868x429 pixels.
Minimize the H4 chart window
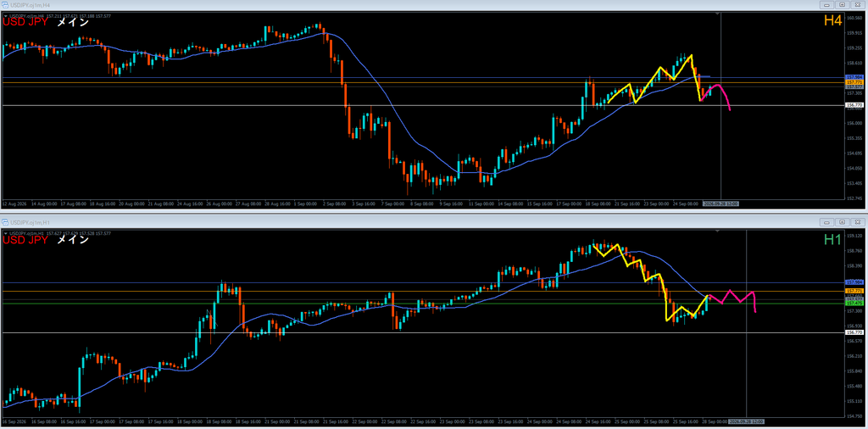click(828, 4)
